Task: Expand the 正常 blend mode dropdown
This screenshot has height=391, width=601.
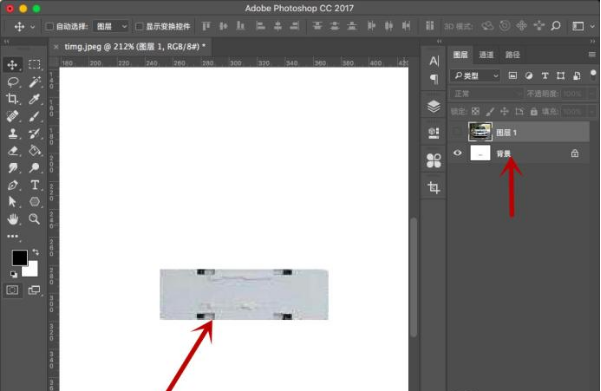Action: pyautogui.click(x=487, y=94)
